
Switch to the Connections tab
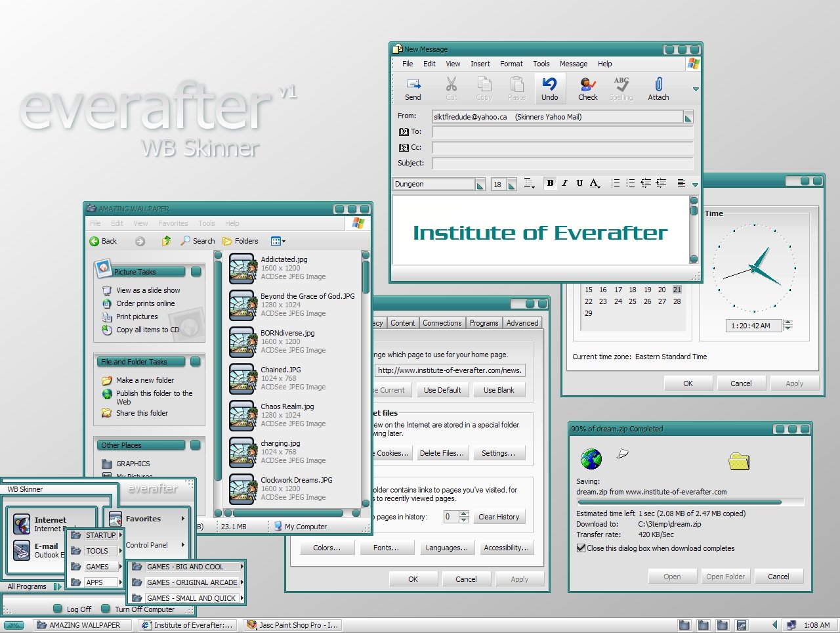pyautogui.click(x=442, y=323)
